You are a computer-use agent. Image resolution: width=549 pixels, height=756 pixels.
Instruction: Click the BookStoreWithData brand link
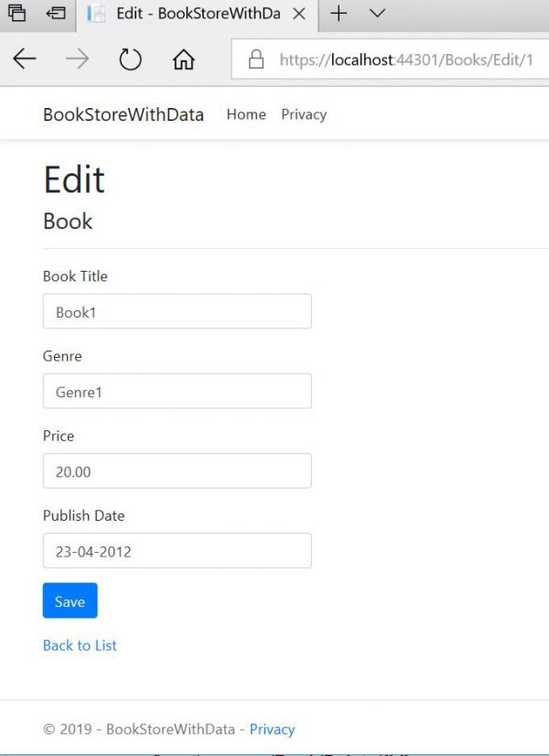coord(124,114)
